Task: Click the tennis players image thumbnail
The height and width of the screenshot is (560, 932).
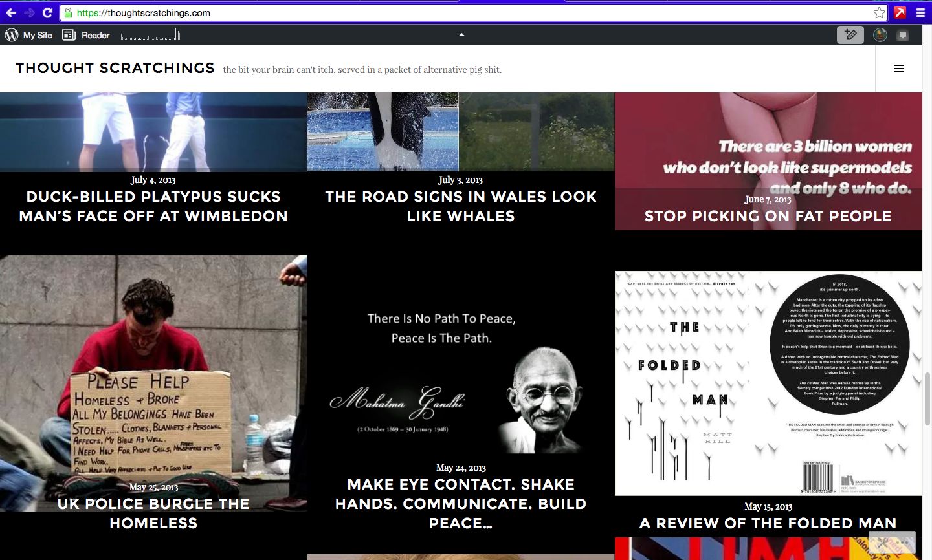Action: 153,131
